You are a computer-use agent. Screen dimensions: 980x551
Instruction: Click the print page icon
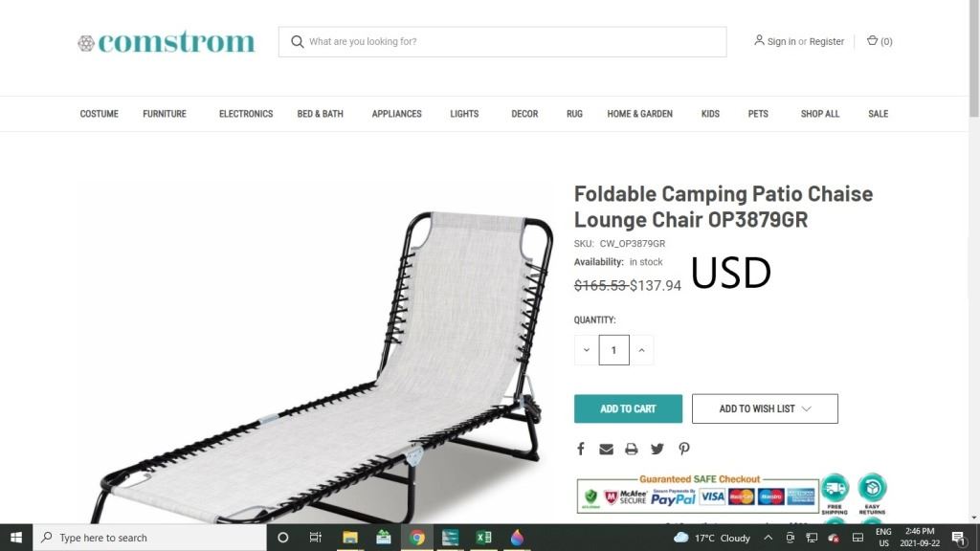click(632, 450)
